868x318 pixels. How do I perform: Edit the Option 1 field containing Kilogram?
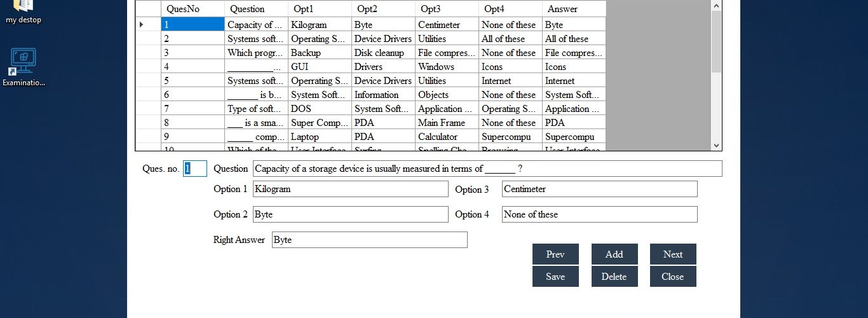[351, 189]
